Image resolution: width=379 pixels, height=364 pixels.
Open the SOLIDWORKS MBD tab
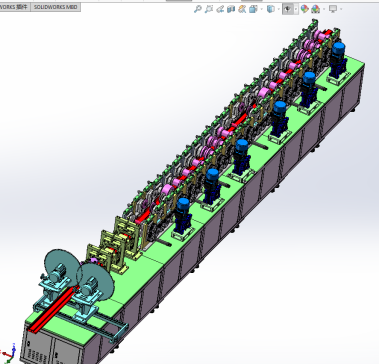click(55, 7)
